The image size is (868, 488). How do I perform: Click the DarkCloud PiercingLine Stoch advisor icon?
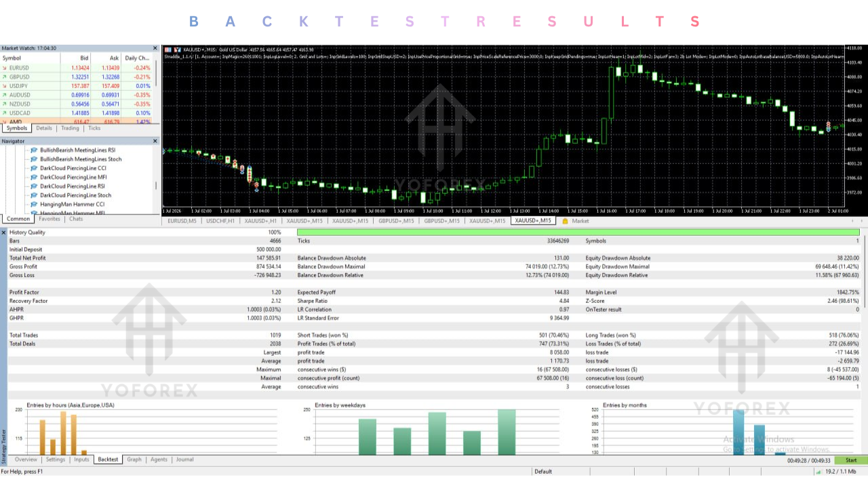[x=34, y=195]
